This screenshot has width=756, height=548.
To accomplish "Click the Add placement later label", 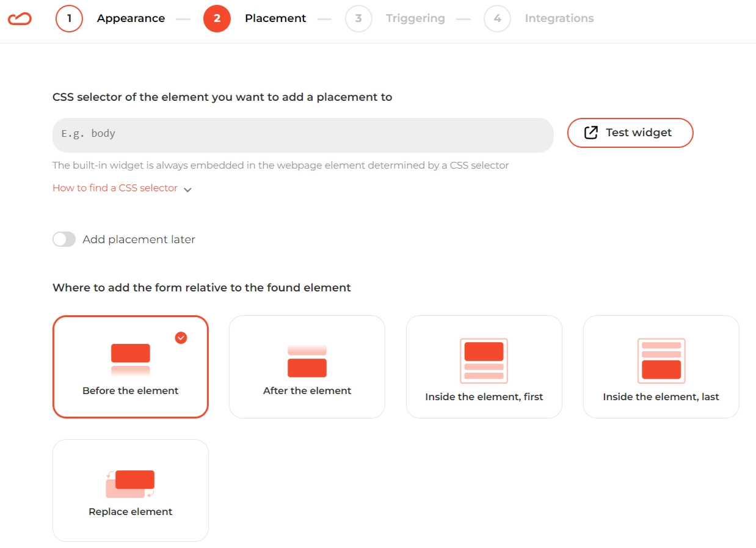I will point(139,239).
